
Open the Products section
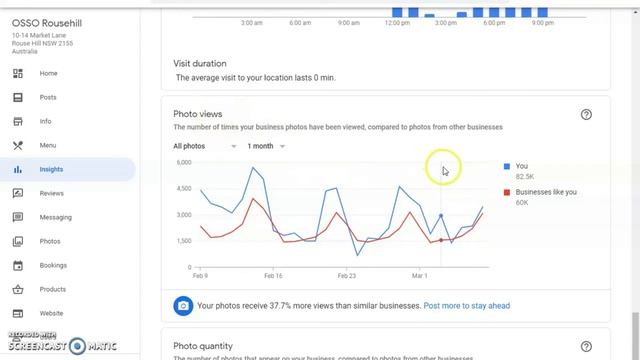[x=53, y=289]
